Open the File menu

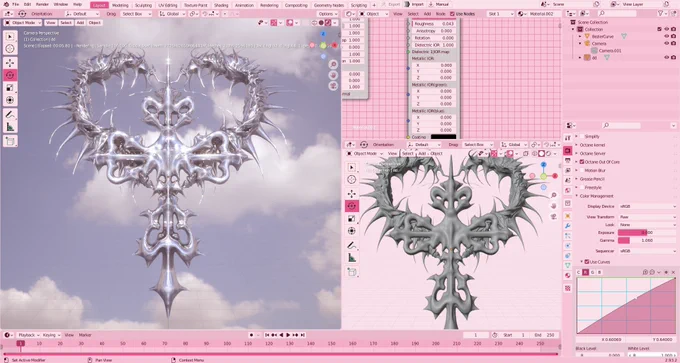pyautogui.click(x=16, y=4)
